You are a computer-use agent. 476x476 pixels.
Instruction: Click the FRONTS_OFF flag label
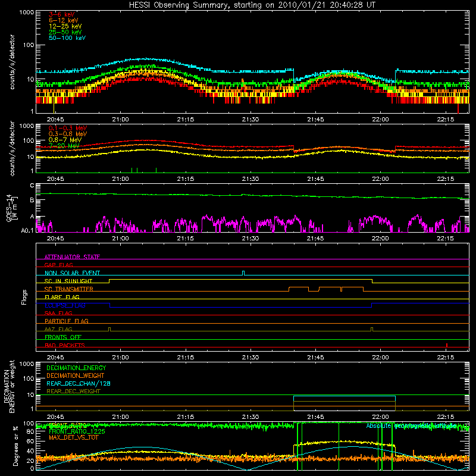(63, 337)
